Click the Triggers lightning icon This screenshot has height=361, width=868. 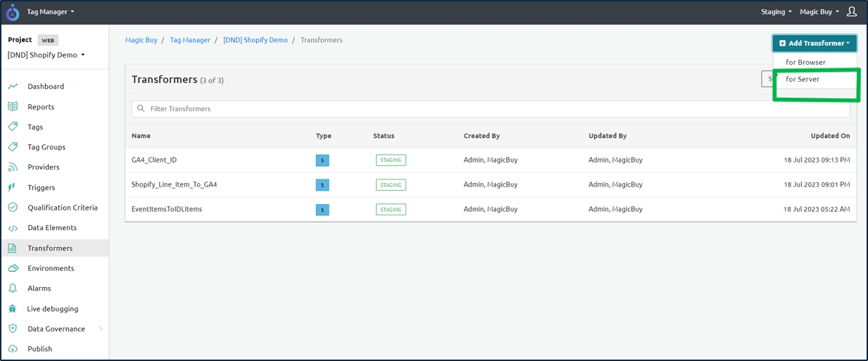coord(12,188)
